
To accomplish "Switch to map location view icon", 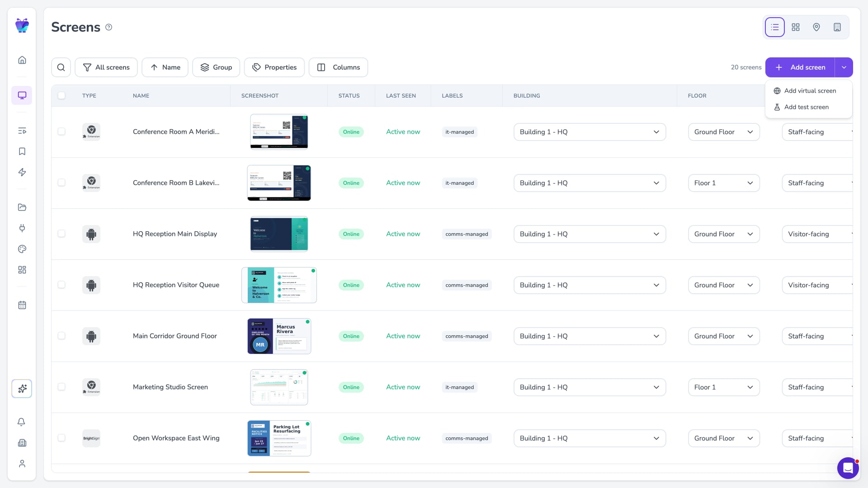I will [x=816, y=27].
